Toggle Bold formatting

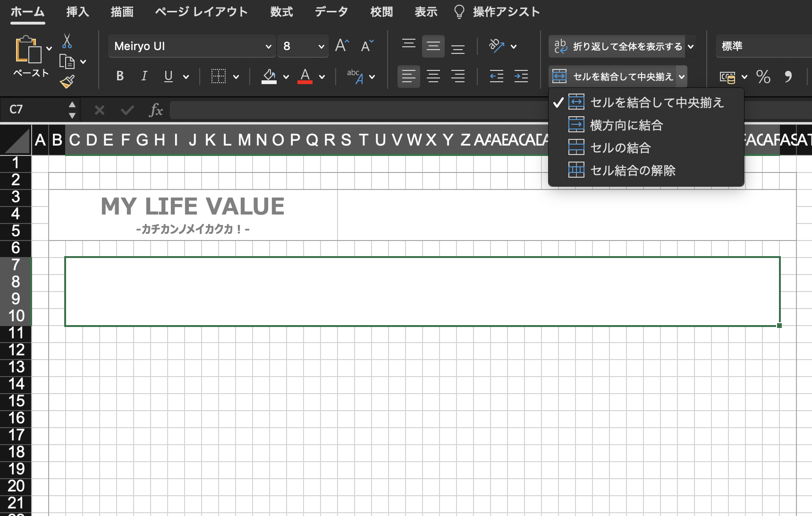(120, 76)
